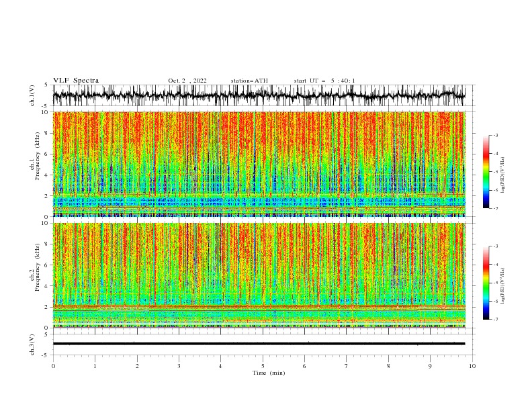Viewport: 532px width, 411px height.
Task: Click the "2" kHz tick on ch.2 frequency axis
Action: coord(47,307)
